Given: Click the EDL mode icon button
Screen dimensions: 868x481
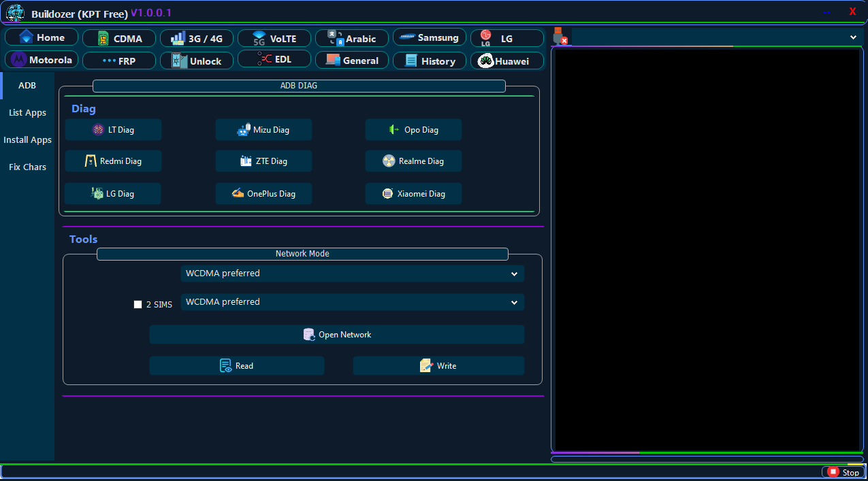Looking at the screenshot, I should point(274,59).
